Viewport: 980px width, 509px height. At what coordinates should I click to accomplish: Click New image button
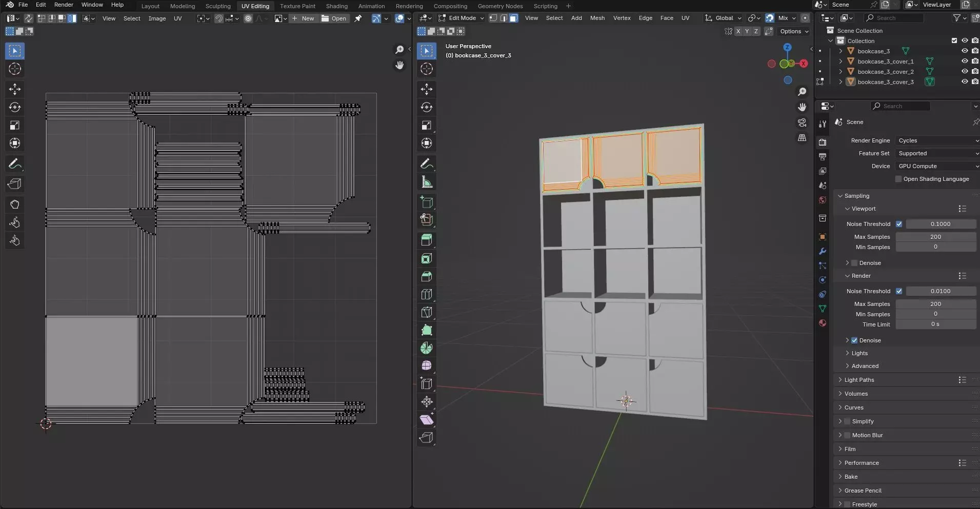point(303,18)
